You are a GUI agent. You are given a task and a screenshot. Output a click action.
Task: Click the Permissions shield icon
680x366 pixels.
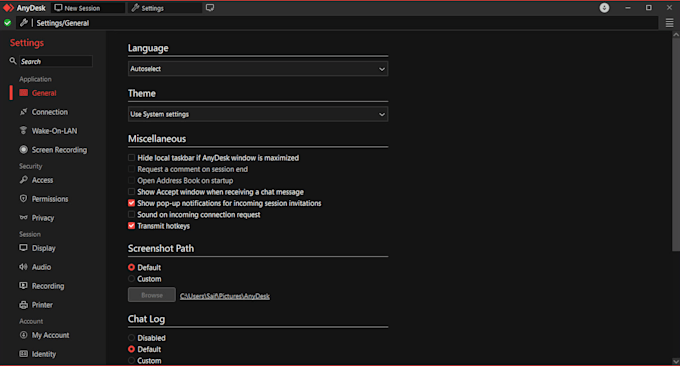coord(23,199)
